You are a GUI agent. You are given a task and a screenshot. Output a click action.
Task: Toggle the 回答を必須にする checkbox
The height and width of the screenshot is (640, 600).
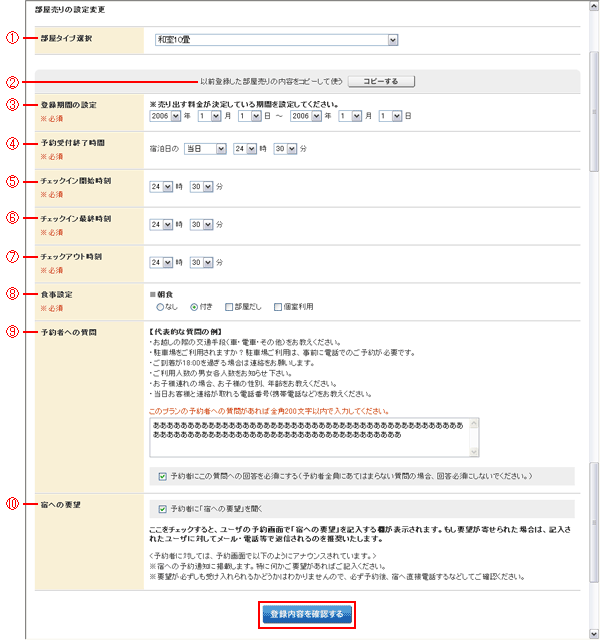pos(163,476)
